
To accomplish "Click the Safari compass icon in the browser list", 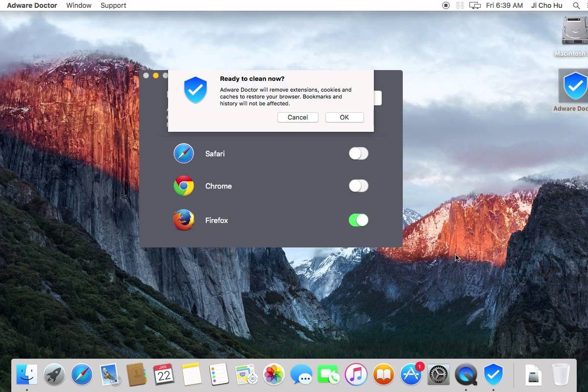I will (x=184, y=153).
